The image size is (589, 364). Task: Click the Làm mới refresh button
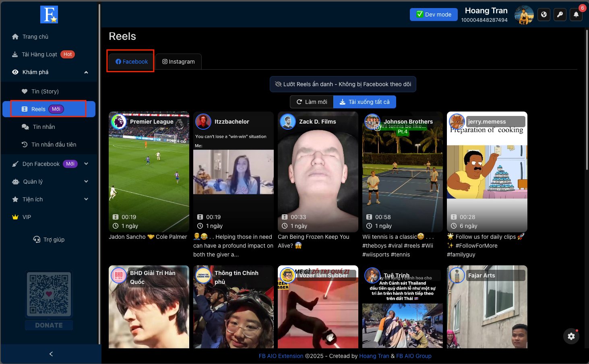(312, 102)
